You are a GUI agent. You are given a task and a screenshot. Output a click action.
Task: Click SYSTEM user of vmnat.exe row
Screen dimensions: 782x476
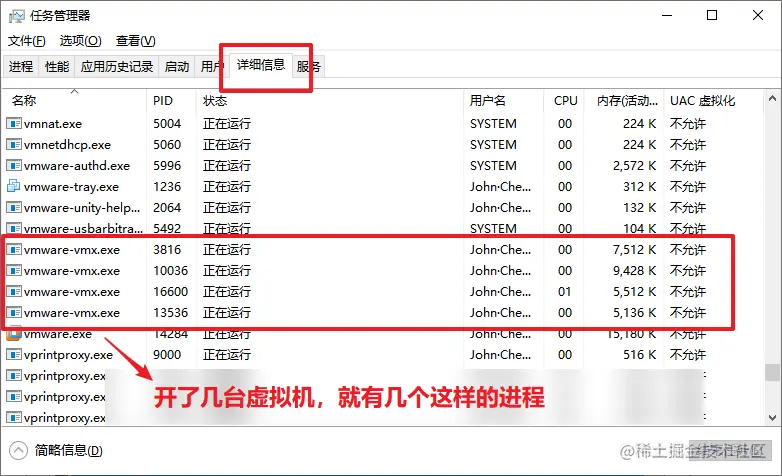tap(493, 124)
